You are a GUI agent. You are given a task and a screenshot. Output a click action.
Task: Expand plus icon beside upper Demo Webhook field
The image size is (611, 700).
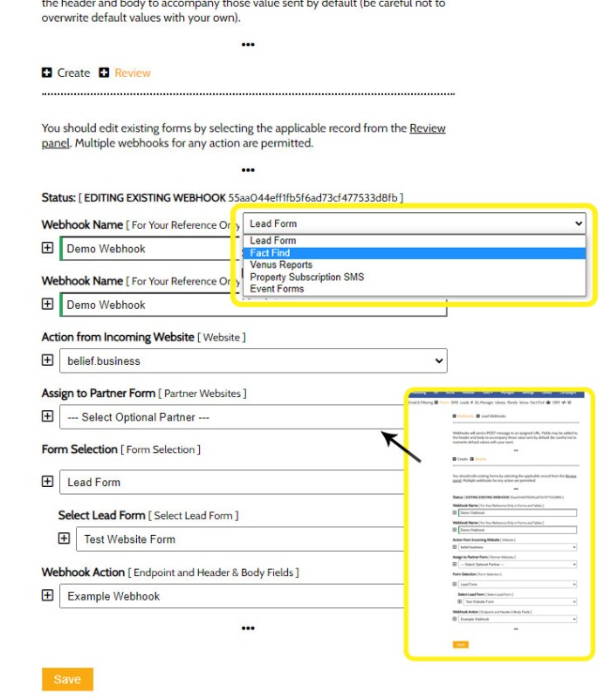click(x=47, y=248)
